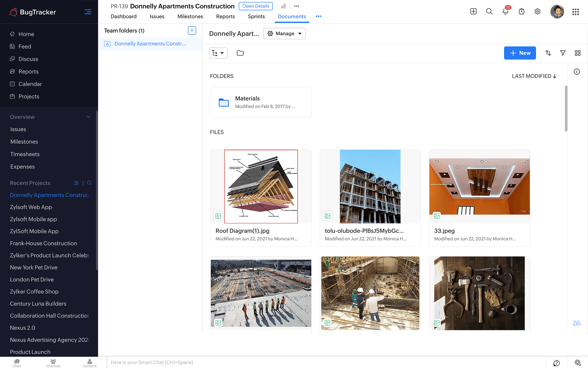This screenshot has width=588, height=368.
Task: Switch to the Reports tab
Action: (225, 17)
